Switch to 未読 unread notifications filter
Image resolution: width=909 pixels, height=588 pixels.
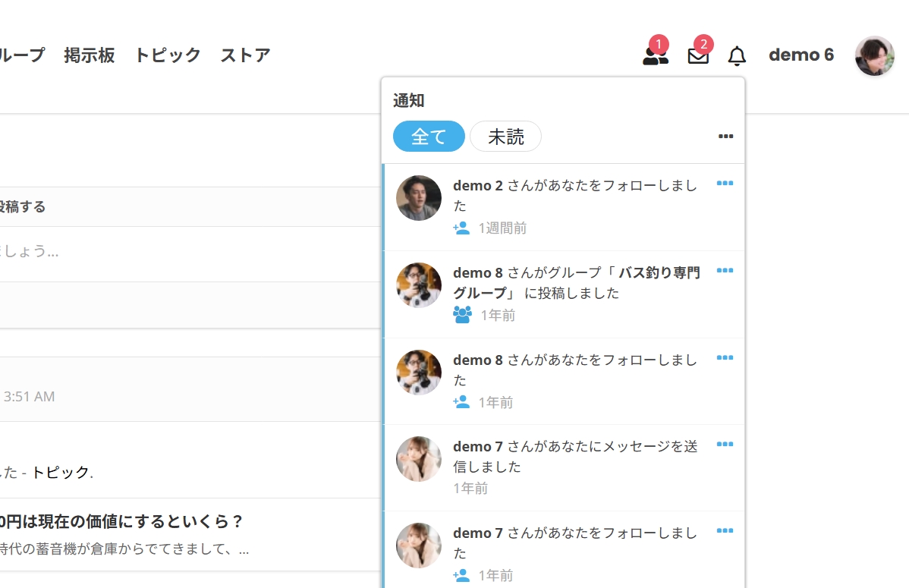tap(505, 137)
